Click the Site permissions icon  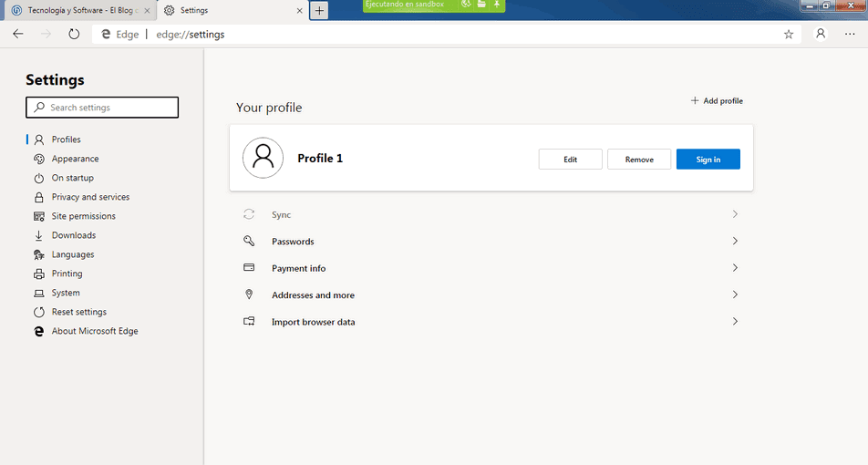point(38,216)
